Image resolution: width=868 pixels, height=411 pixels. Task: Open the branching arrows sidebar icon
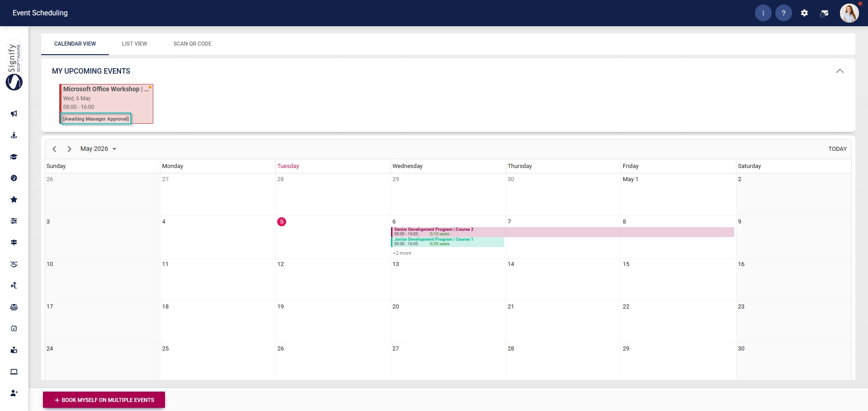click(x=14, y=285)
